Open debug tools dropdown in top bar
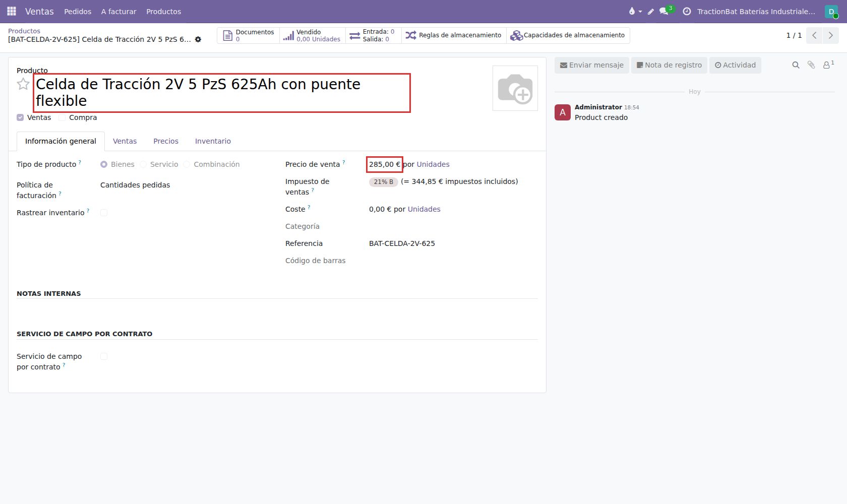 [635, 11]
